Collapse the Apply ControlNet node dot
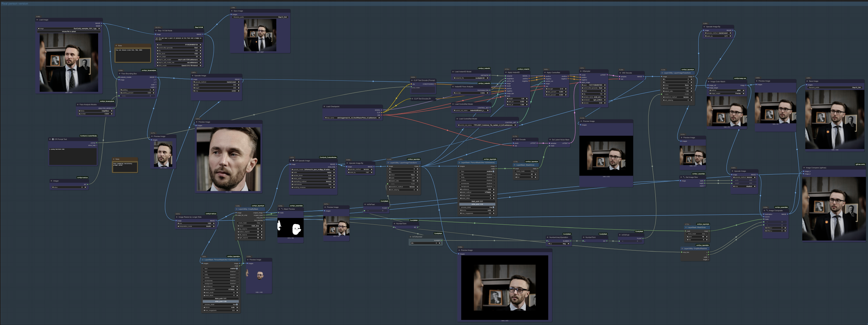 [x=545, y=73]
